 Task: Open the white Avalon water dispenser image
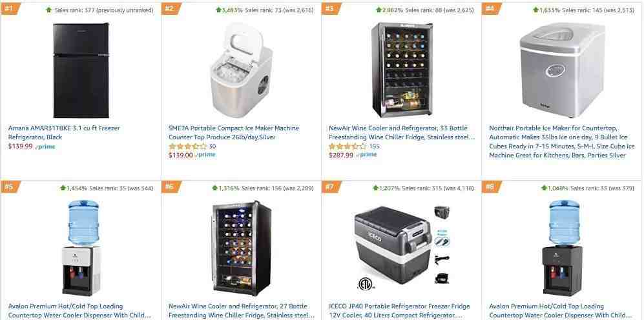click(81, 248)
